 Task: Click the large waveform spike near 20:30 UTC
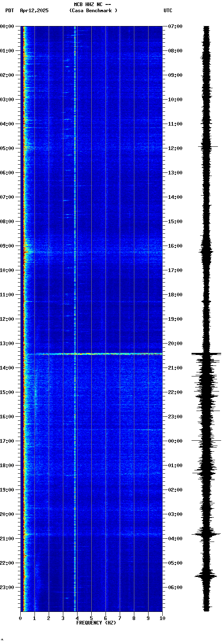pyautogui.click(x=207, y=354)
